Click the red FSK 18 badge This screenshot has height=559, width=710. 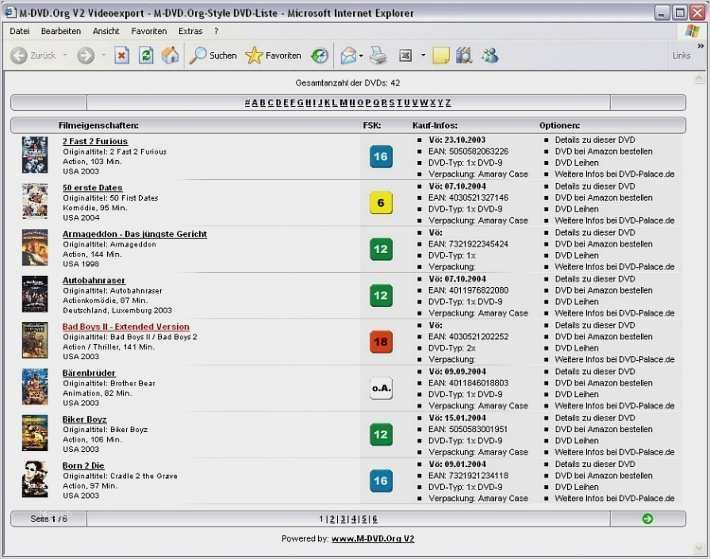click(x=381, y=342)
